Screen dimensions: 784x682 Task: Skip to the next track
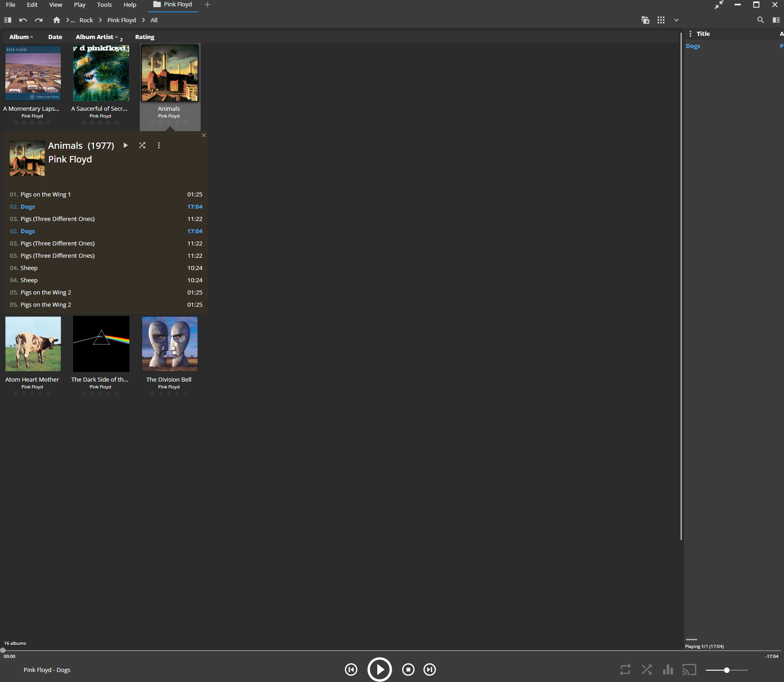pos(429,670)
